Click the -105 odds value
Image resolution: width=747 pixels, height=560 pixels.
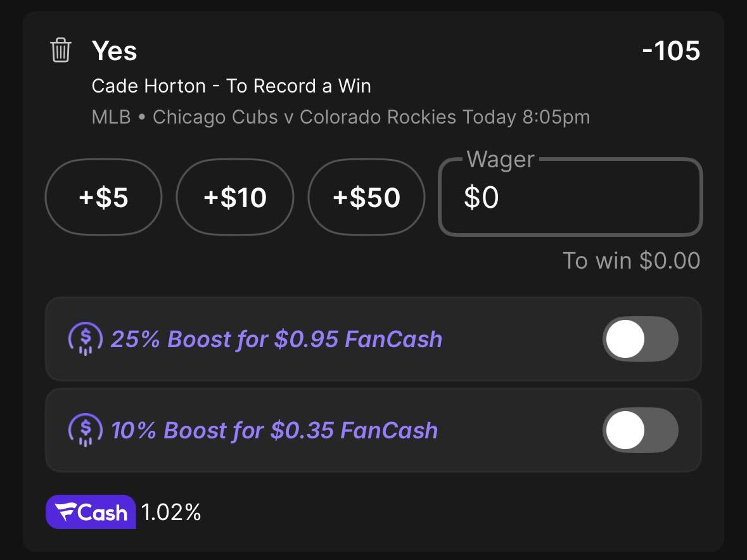(670, 51)
